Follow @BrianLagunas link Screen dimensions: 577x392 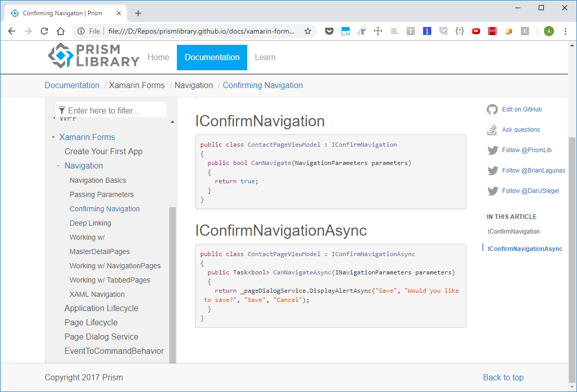pos(534,171)
